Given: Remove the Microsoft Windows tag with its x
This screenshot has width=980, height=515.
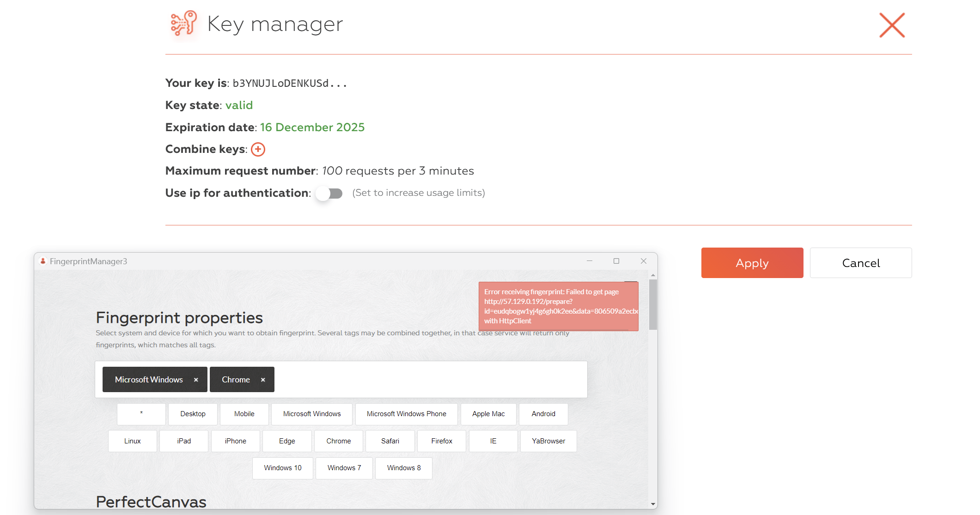Looking at the screenshot, I should coord(196,380).
